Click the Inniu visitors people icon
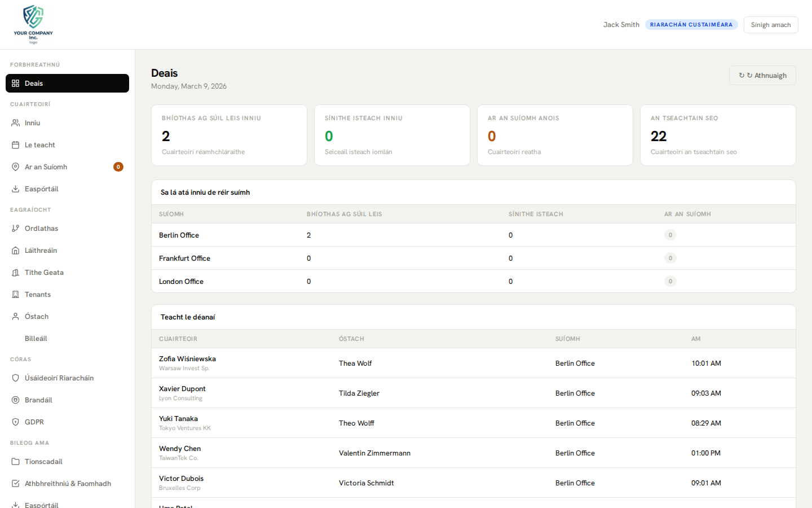The width and height of the screenshot is (812, 508). pos(16,123)
